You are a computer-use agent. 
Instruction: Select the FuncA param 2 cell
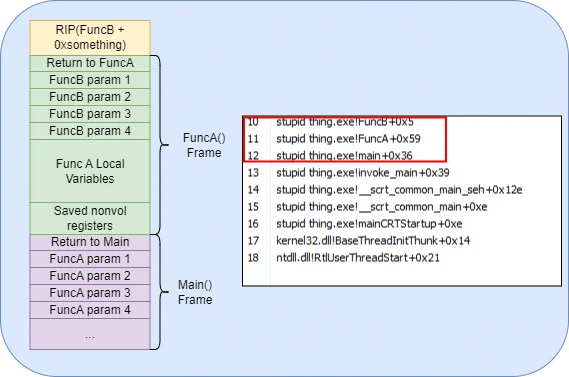click(x=90, y=276)
